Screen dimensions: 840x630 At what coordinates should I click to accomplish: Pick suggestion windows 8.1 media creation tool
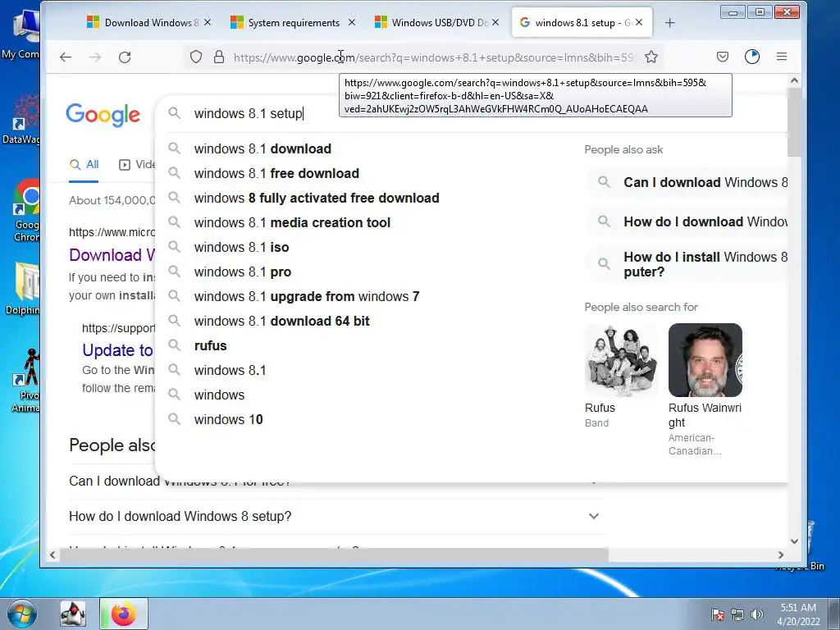(292, 222)
